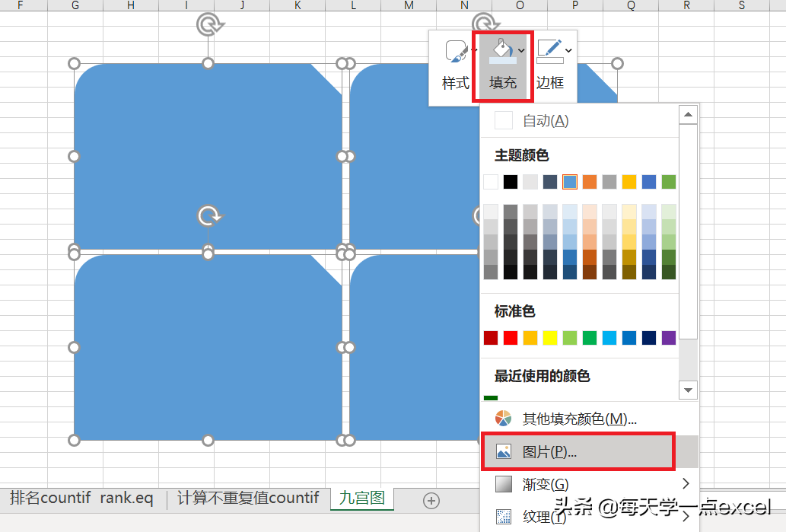Click rotation handle above the upper-left shape

(209, 24)
